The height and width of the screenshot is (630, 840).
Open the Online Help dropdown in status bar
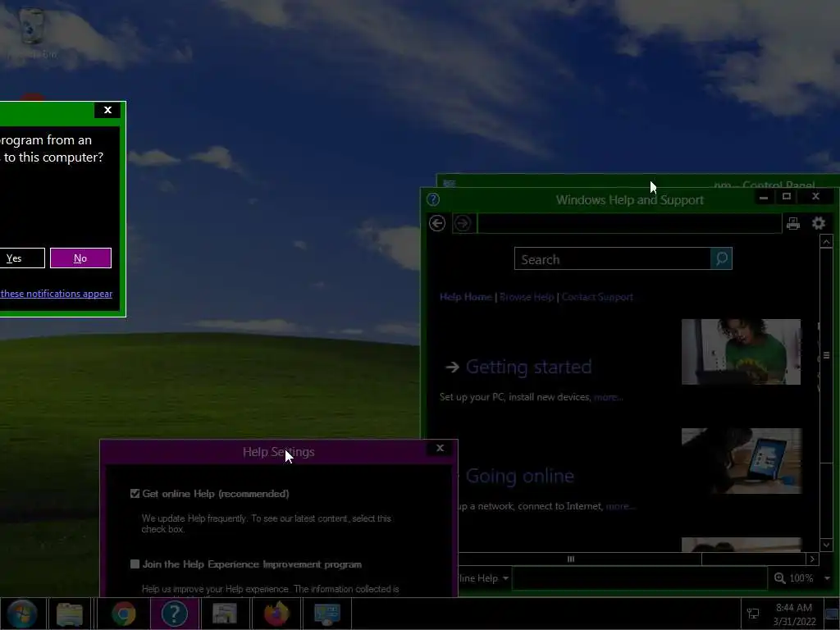(484, 578)
